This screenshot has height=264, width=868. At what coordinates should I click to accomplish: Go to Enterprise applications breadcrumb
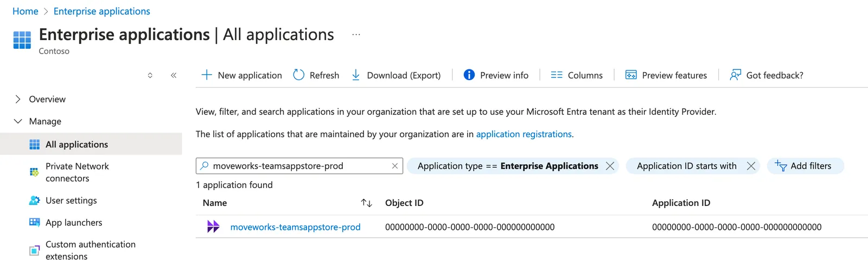point(101,11)
